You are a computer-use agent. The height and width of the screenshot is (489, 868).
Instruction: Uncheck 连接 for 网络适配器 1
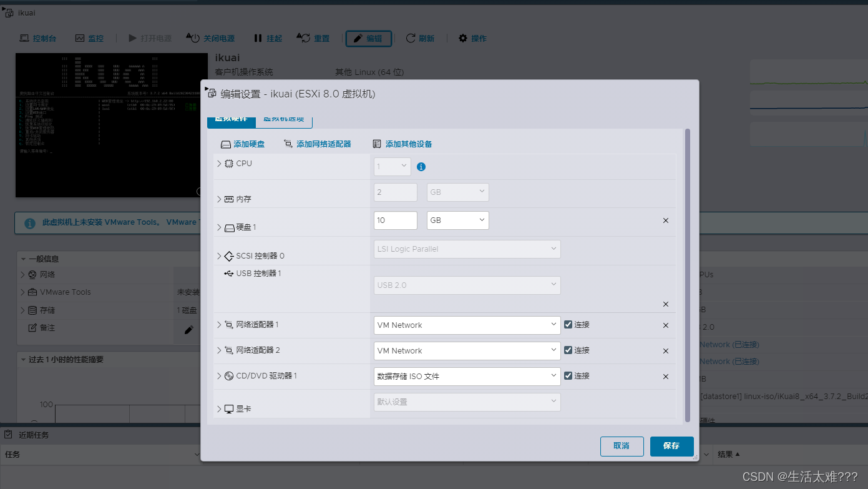click(x=567, y=324)
